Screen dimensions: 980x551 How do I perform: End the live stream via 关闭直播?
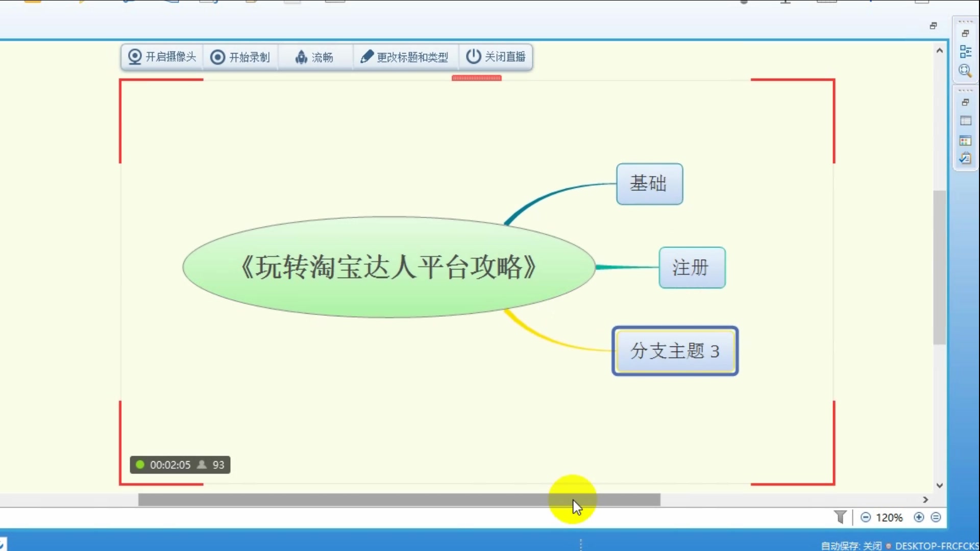(496, 57)
